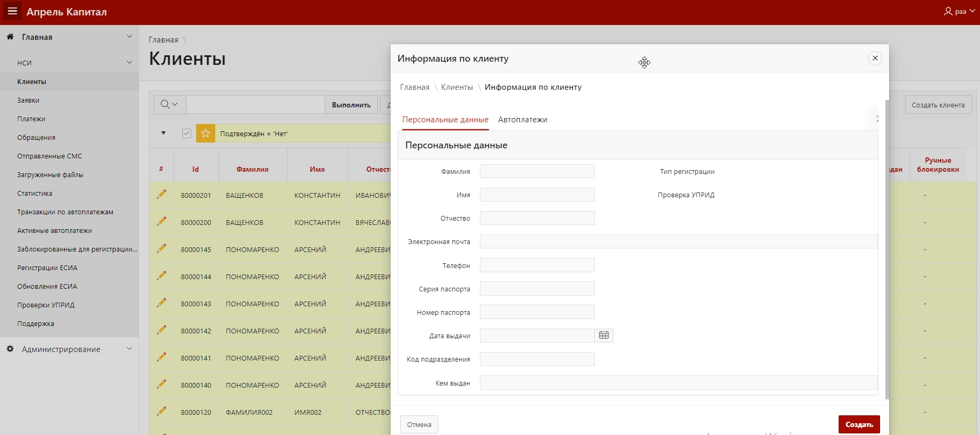The image size is (980, 435).
Task: Sort table by Фамилия column header
Action: point(252,169)
